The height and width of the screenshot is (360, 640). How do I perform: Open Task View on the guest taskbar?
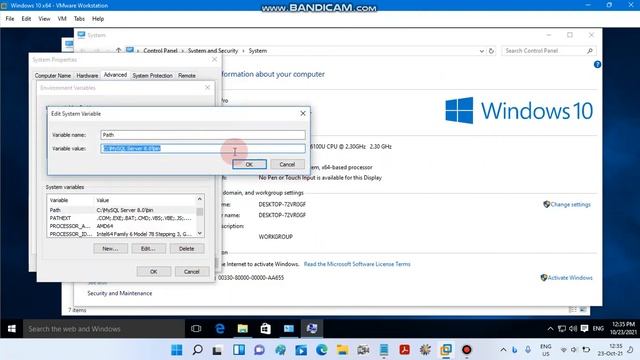[x=196, y=329]
